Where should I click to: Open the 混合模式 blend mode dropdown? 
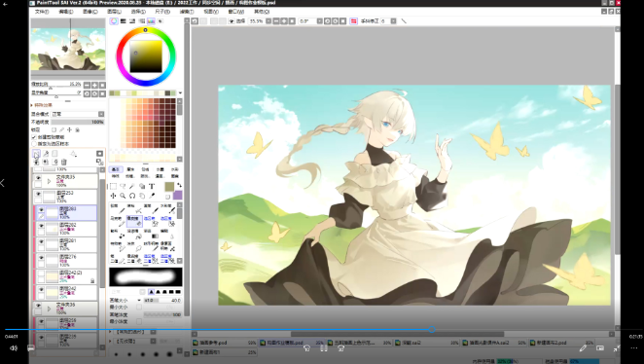(x=101, y=114)
